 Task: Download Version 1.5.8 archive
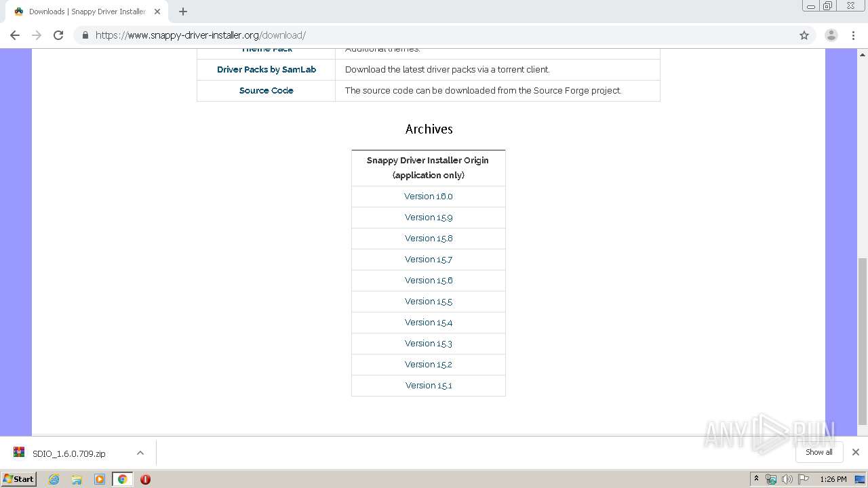pyautogui.click(x=429, y=239)
